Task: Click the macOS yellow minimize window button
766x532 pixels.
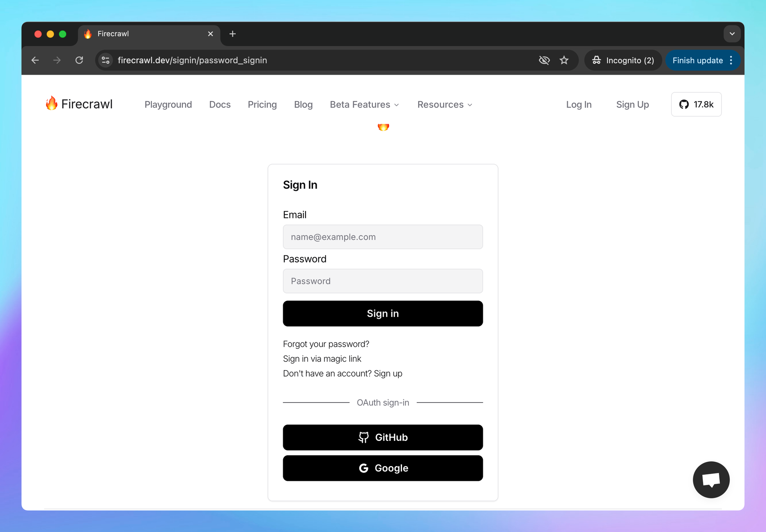Action: point(50,34)
